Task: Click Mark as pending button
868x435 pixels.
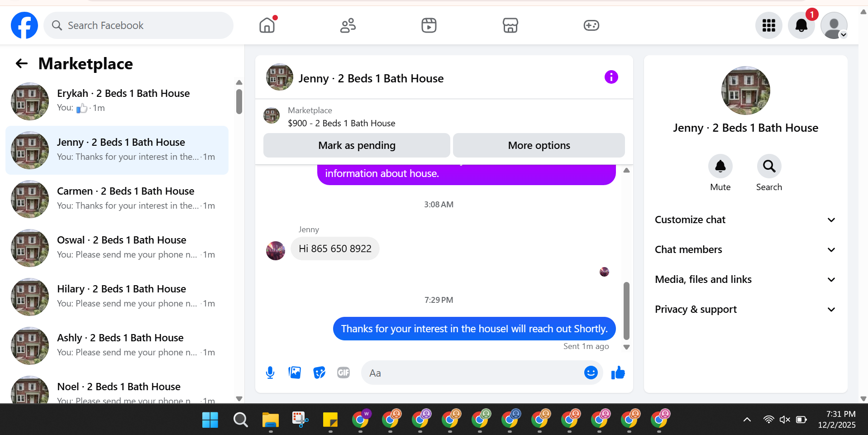Action: (357, 145)
